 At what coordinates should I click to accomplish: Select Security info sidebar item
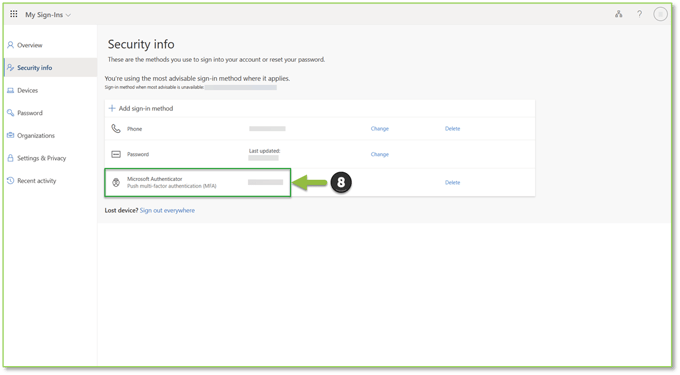50,68
